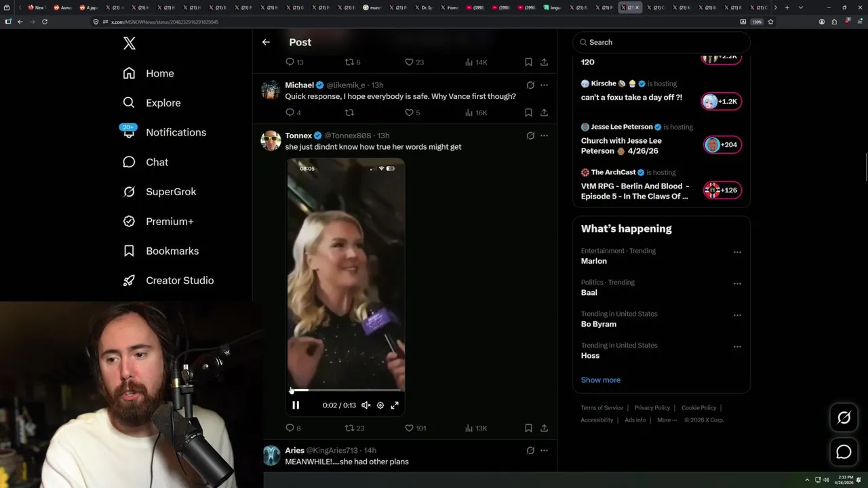Bookmark Tonnex's post
This screenshot has width=868, height=488.
(x=528, y=428)
